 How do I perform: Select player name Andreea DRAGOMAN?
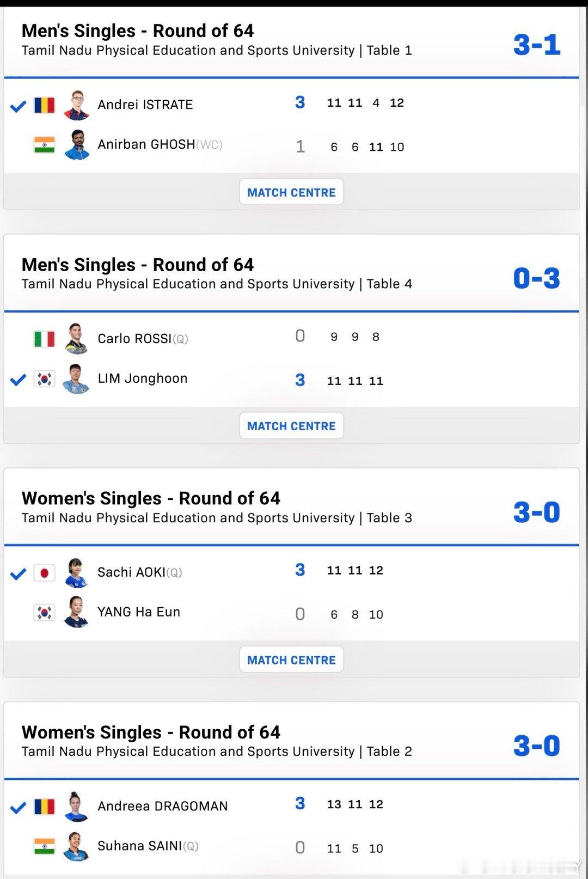163,806
